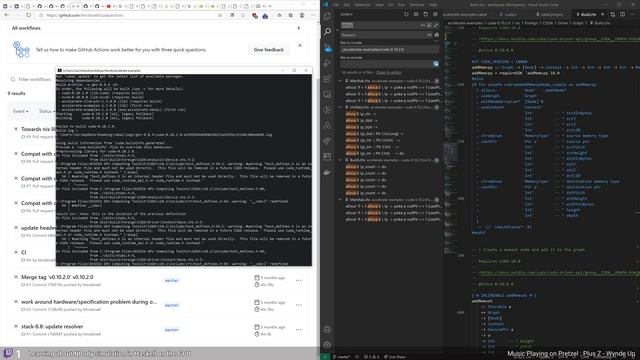Open the Help menu in VS Code
The image size is (640, 360).
pos(433,4)
